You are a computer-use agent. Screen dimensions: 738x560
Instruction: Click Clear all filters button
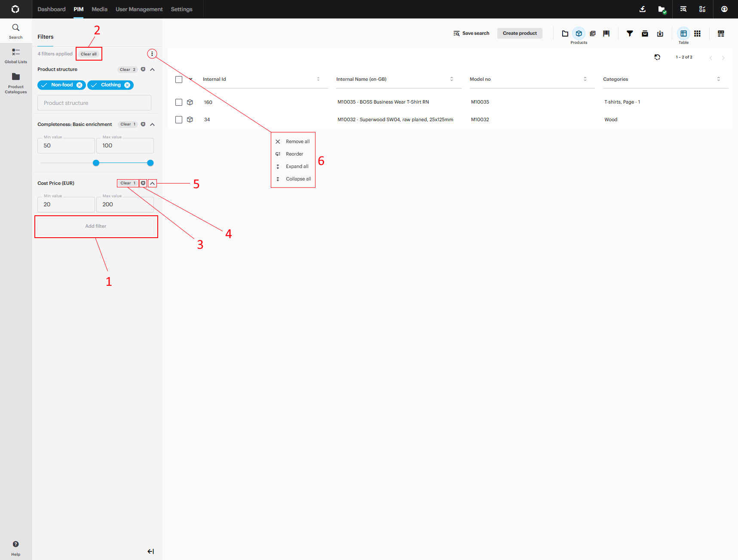[89, 54]
